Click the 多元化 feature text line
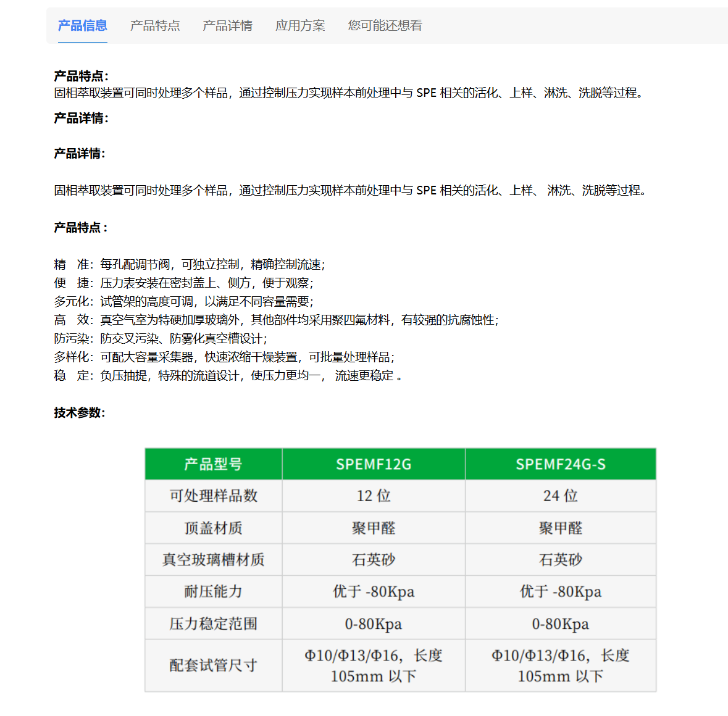728x716 pixels. (183, 301)
